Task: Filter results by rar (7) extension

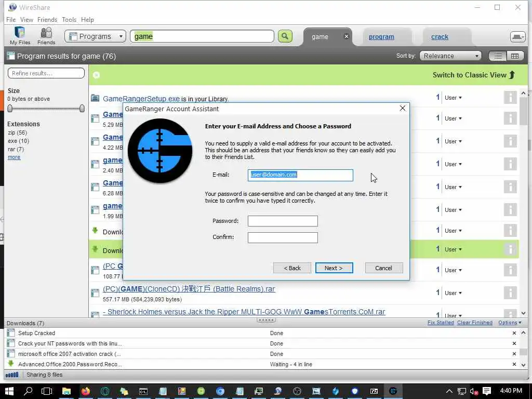Action: pyautogui.click(x=16, y=149)
